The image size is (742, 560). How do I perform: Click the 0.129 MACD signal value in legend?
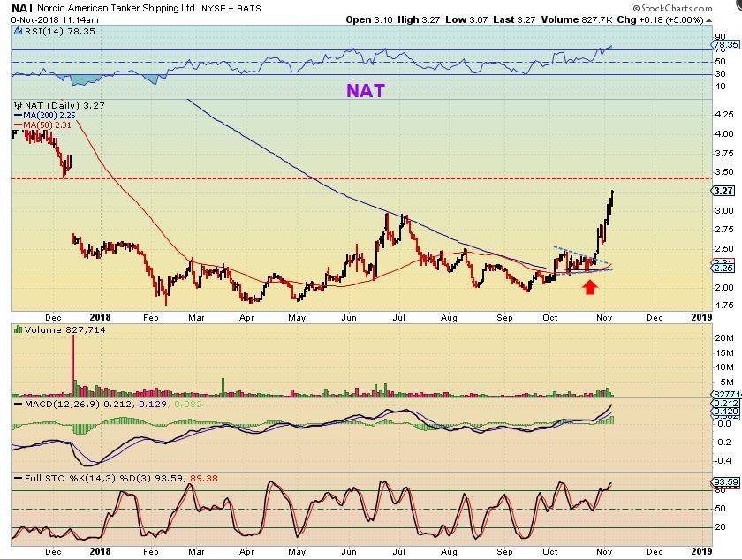point(152,405)
